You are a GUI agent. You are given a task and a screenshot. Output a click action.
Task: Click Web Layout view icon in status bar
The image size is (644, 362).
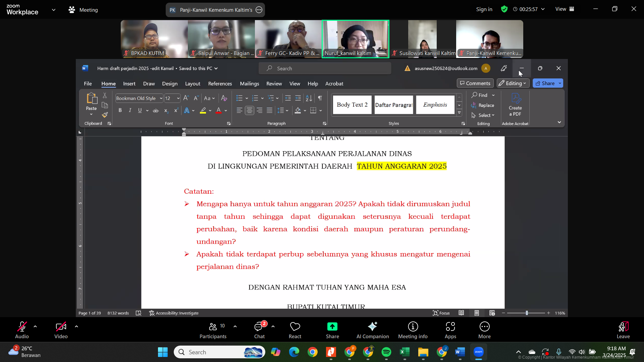tap(492, 313)
